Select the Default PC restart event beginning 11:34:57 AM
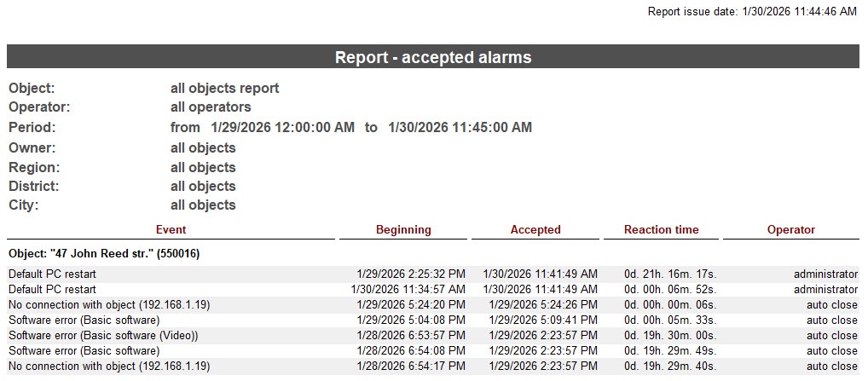Image resolution: width=868 pixels, height=381 pixels. pos(52,290)
